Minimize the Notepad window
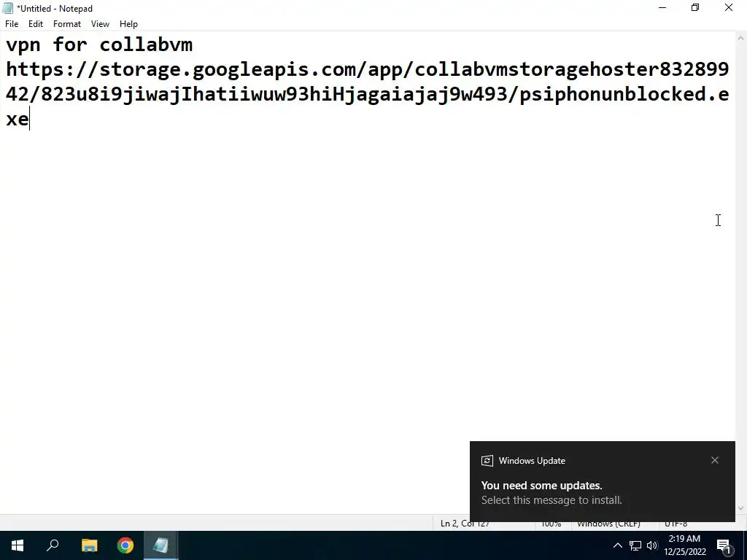The width and height of the screenshot is (747, 560). pyautogui.click(x=662, y=7)
